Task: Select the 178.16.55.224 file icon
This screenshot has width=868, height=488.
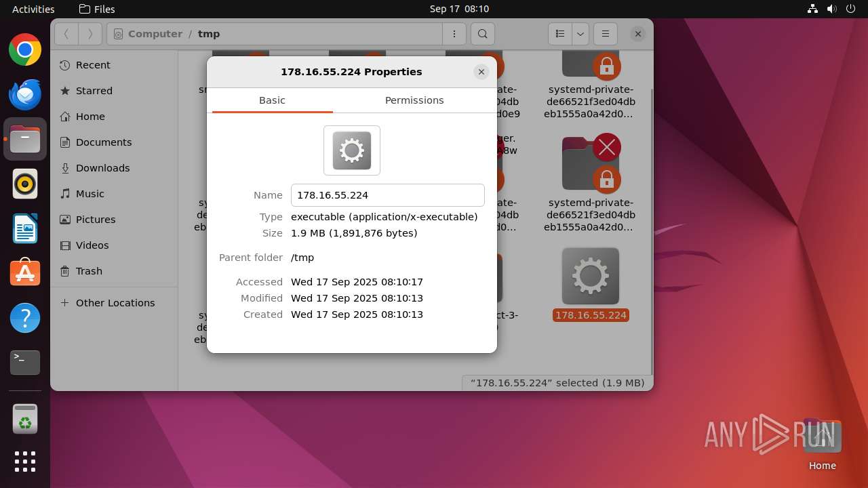Action: click(591, 276)
